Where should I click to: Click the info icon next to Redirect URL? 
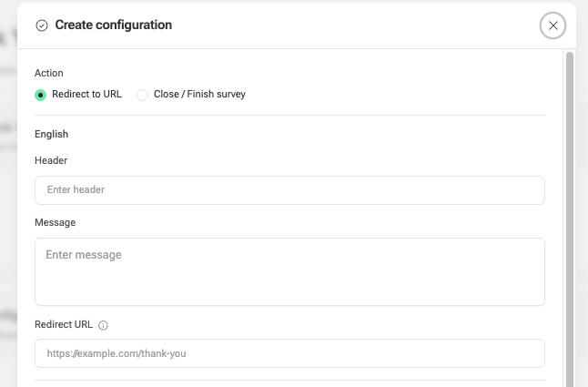coord(103,325)
